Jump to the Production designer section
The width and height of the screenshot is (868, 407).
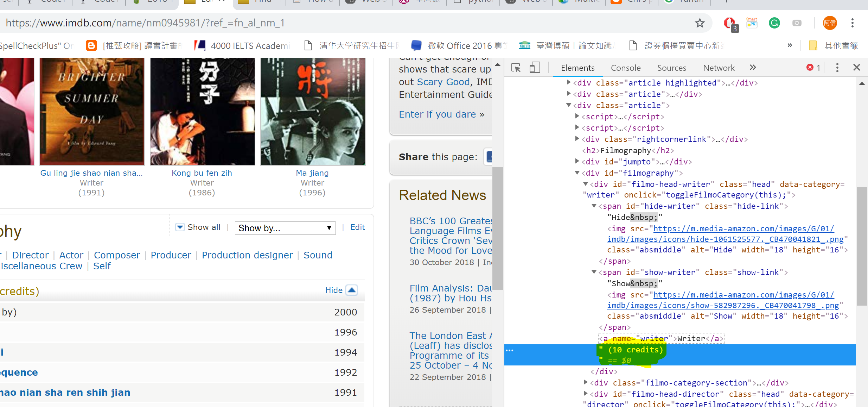pos(247,255)
